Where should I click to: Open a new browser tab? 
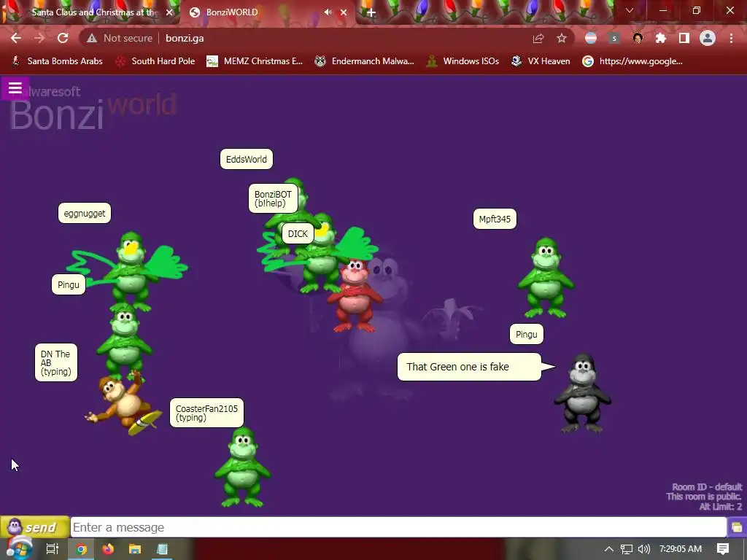(x=371, y=13)
